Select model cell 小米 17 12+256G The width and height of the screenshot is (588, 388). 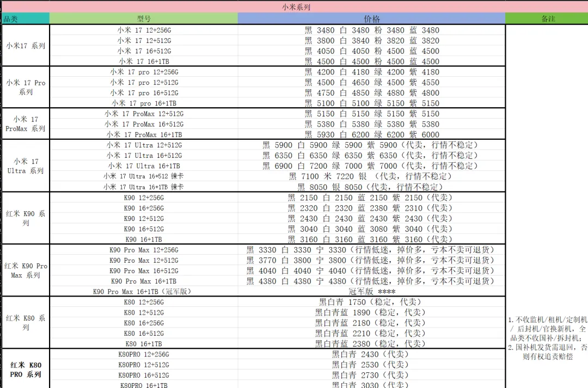point(144,30)
